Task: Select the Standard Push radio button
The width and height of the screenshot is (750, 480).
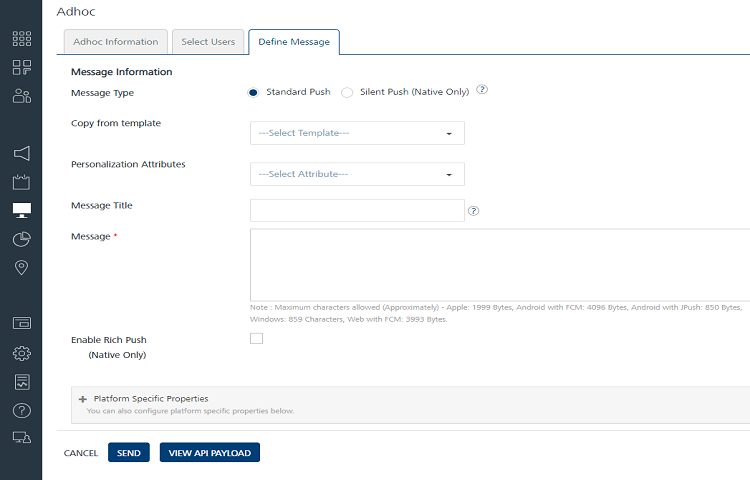Action: tap(254, 92)
